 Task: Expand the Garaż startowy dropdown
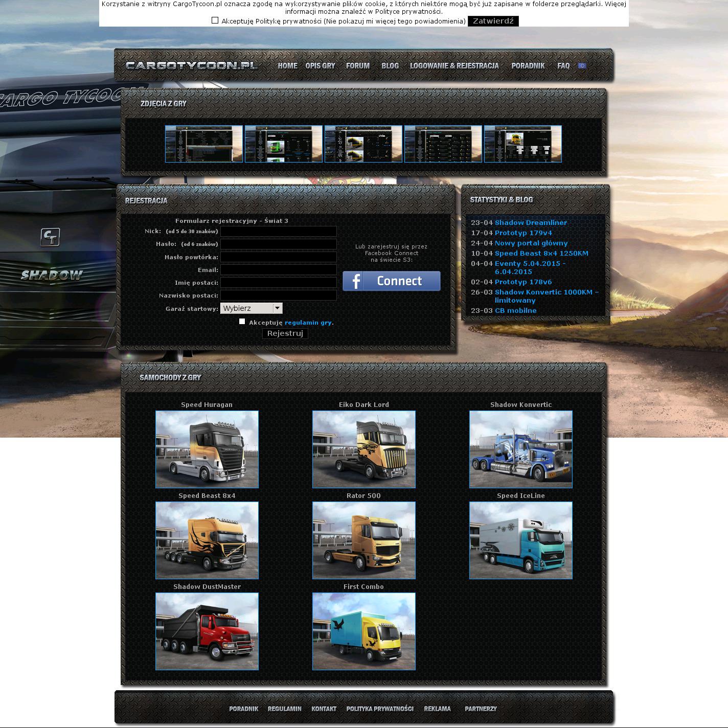(x=251, y=308)
